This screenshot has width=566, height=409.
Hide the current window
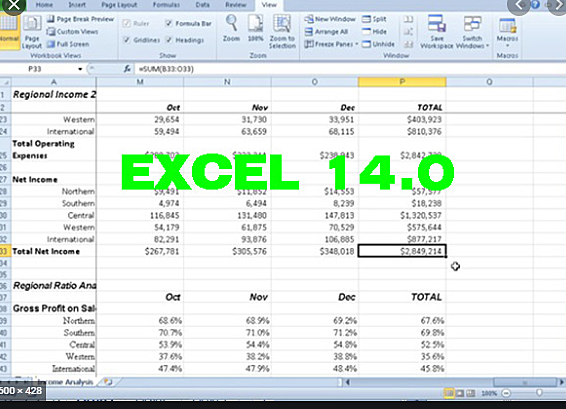pyautogui.click(x=374, y=31)
